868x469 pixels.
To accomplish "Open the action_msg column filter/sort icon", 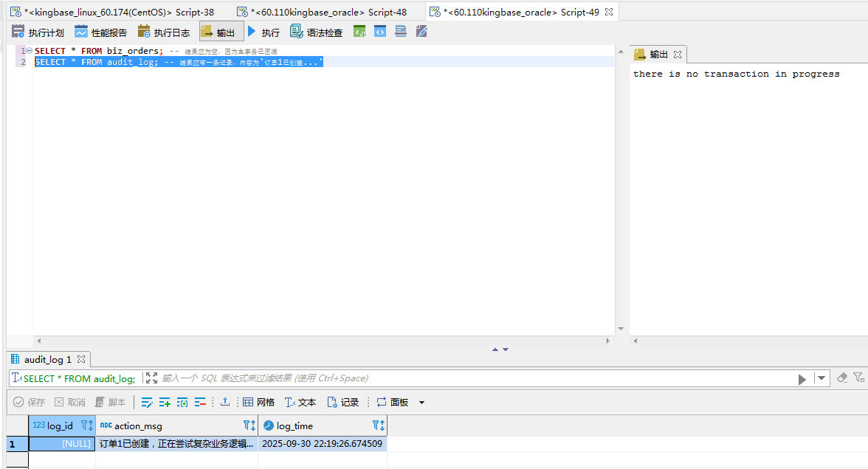I will [249, 425].
